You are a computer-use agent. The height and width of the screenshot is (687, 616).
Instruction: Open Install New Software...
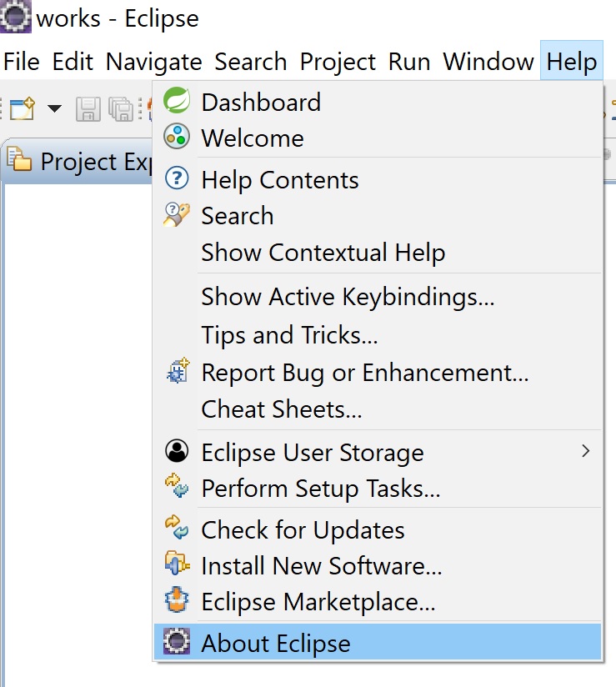[378, 565]
